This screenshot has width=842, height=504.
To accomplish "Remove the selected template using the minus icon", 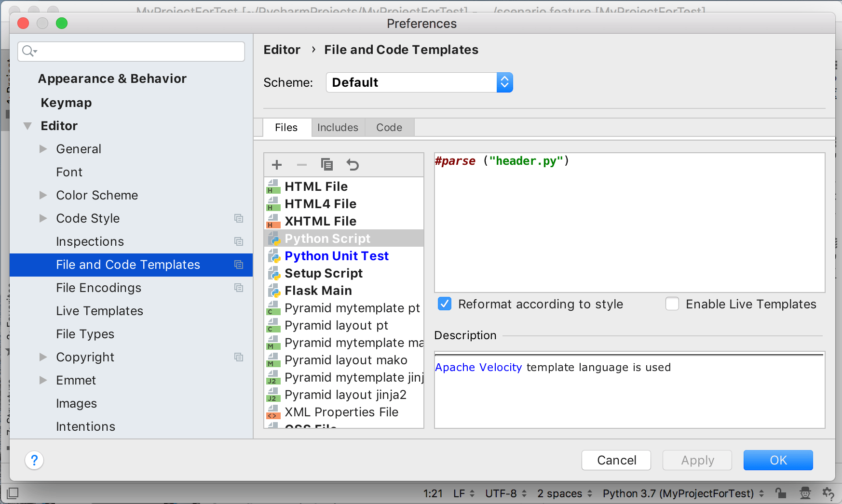I will coord(302,164).
